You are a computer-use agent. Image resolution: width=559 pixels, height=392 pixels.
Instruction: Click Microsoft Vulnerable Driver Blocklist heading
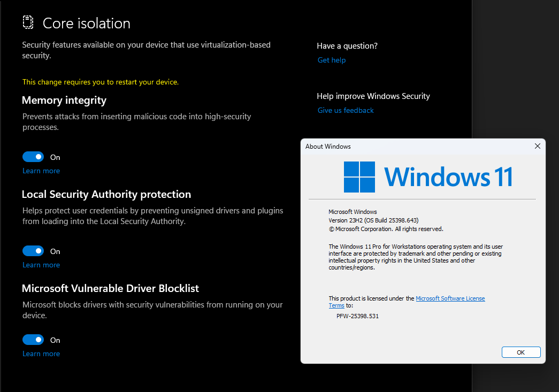[x=111, y=288]
